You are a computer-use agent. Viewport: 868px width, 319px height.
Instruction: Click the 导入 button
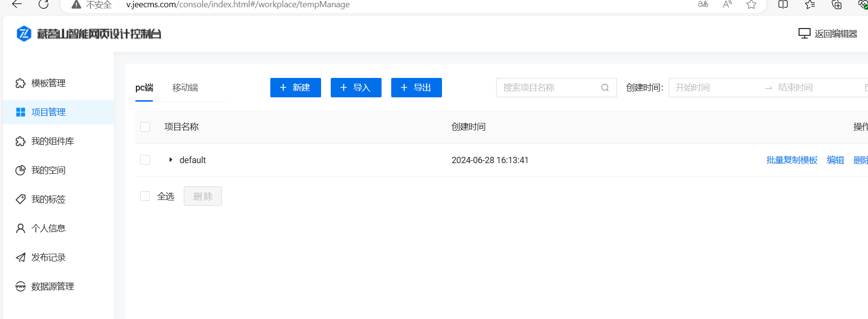pos(356,88)
